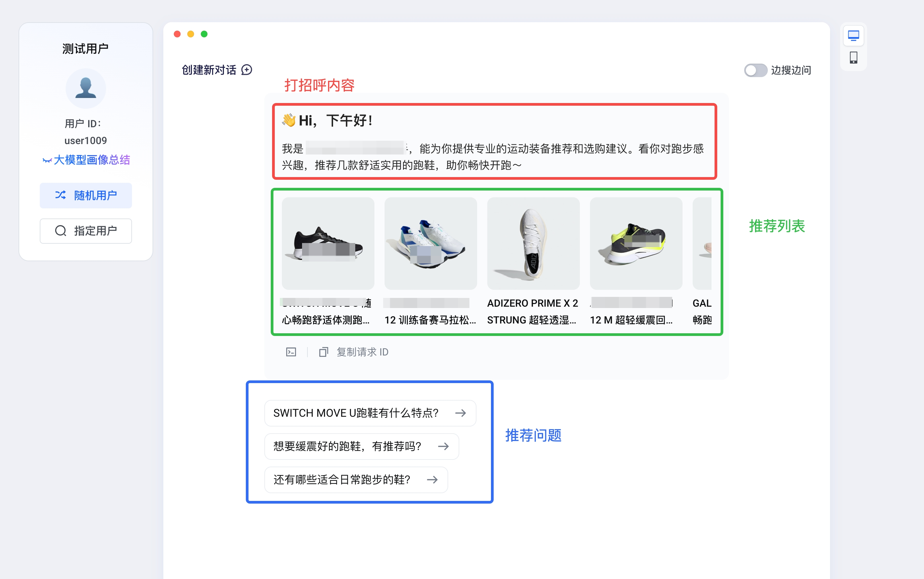Click the plus icon beside 创建新对话
Viewport: 924px width, 579px height.
(247, 70)
